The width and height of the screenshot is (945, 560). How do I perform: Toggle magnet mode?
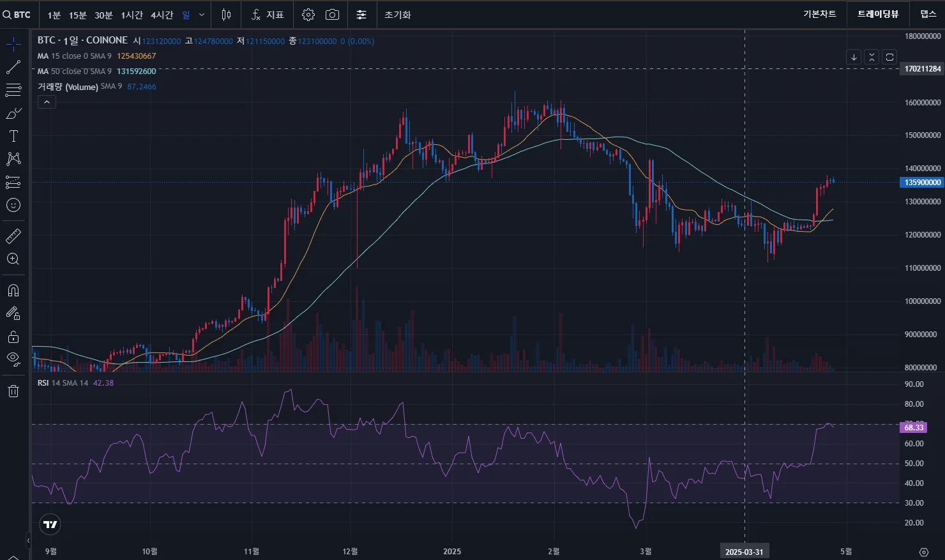point(13,291)
